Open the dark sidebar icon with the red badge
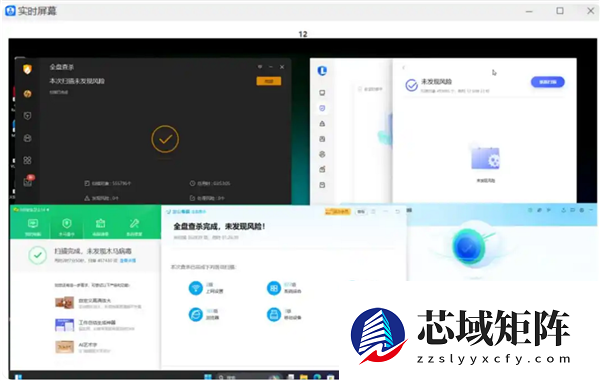600x381 pixels. [x=28, y=181]
